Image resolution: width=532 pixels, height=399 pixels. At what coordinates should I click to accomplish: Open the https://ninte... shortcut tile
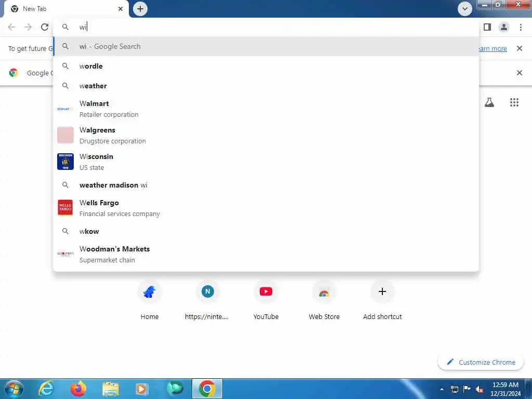(x=207, y=300)
